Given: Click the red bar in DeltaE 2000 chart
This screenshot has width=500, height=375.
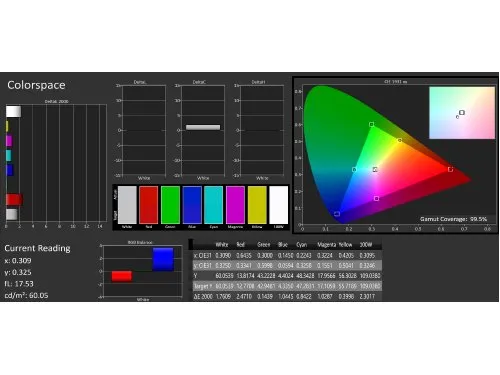Looking at the screenshot, I should (14, 200).
